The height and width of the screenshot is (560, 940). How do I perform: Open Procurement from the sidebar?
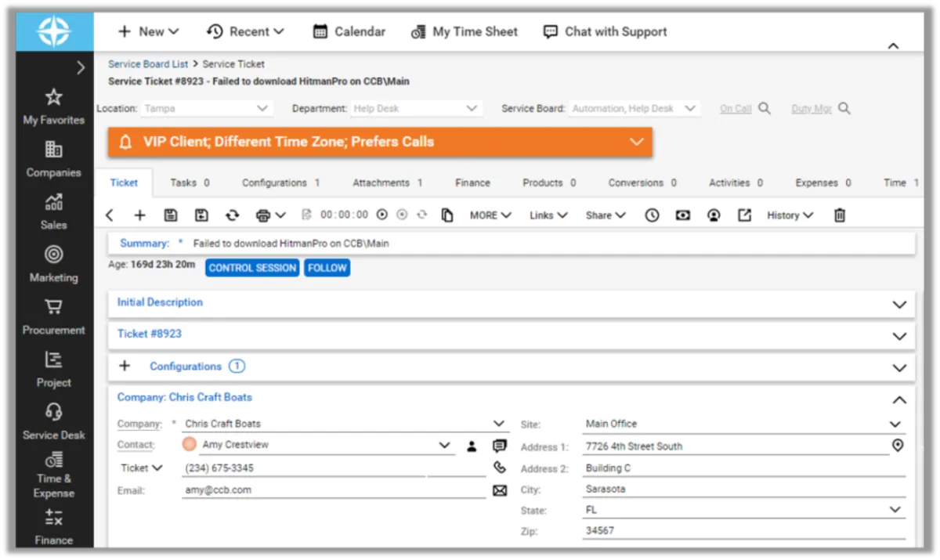pos(53,316)
